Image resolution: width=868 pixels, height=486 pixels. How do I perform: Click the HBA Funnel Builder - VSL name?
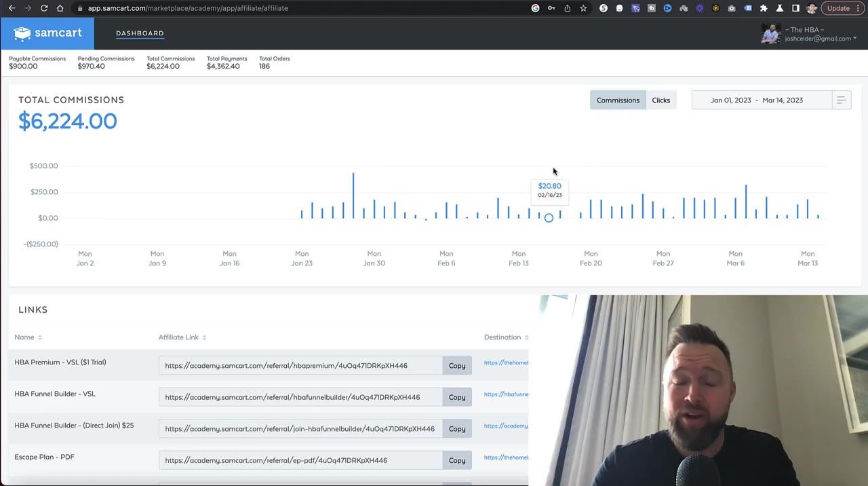[55, 394]
